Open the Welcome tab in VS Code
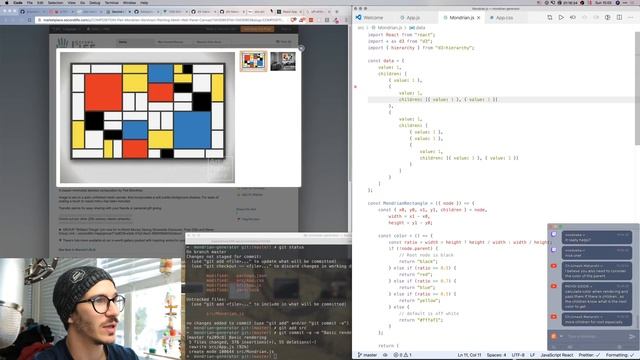Viewport: 640px width, 360px height. 373,18
